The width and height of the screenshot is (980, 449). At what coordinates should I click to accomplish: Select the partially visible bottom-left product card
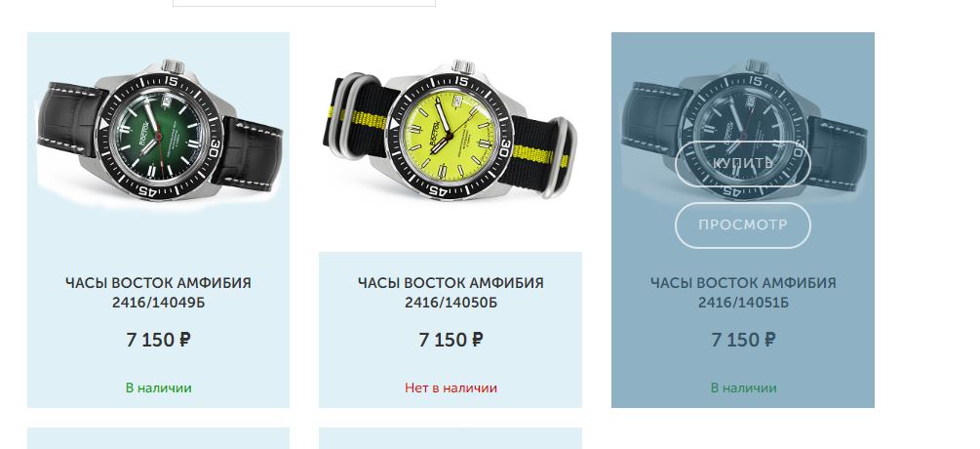pyautogui.click(x=158, y=438)
